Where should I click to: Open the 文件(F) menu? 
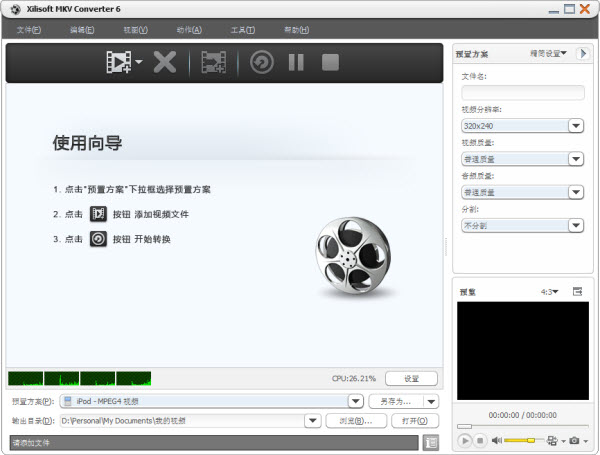[29, 30]
